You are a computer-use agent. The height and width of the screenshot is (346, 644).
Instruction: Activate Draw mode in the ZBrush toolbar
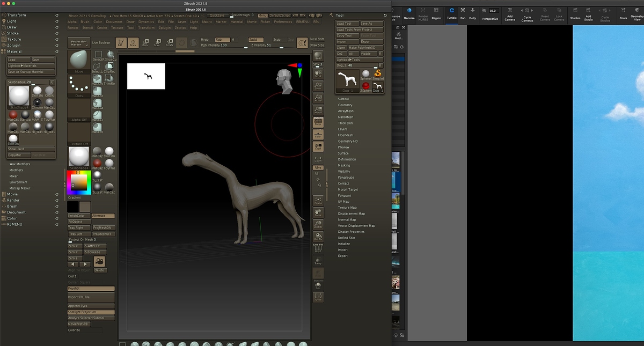coord(133,43)
